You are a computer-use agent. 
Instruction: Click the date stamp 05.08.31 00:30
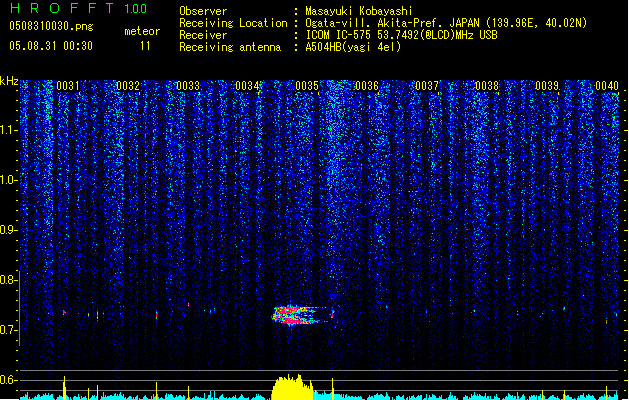tap(51, 46)
